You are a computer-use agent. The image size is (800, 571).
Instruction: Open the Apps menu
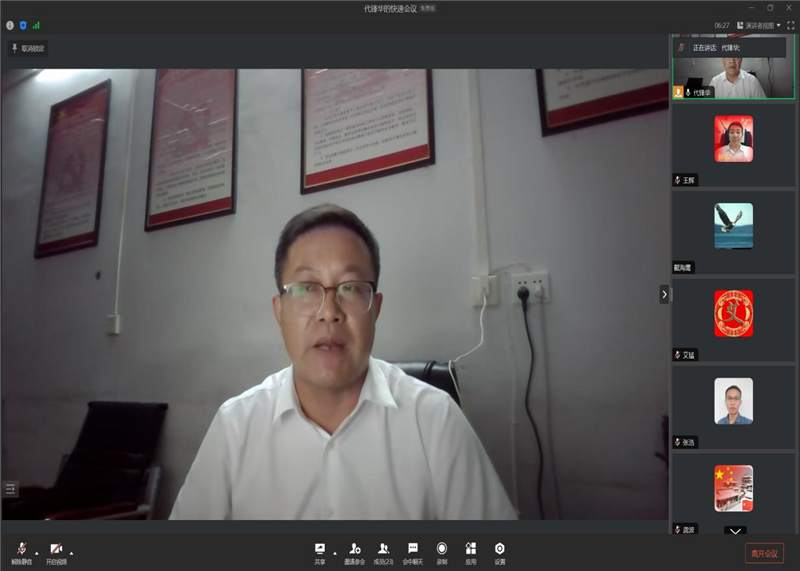coord(471,552)
